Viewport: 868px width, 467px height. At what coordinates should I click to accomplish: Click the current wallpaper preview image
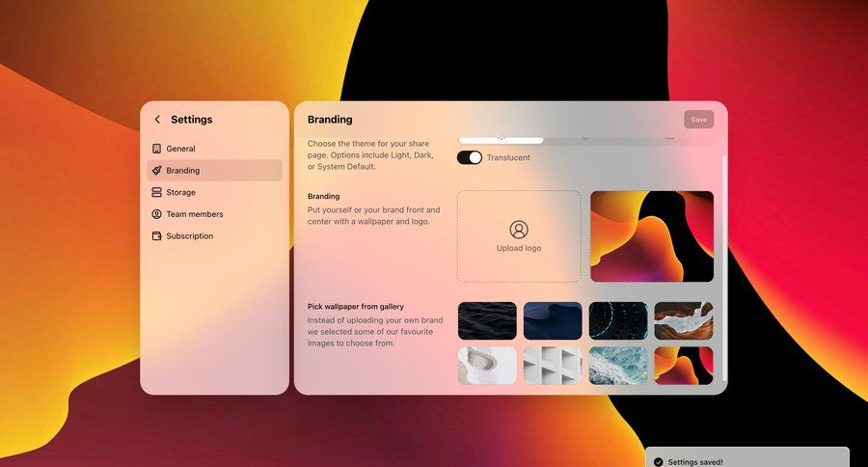(x=652, y=236)
